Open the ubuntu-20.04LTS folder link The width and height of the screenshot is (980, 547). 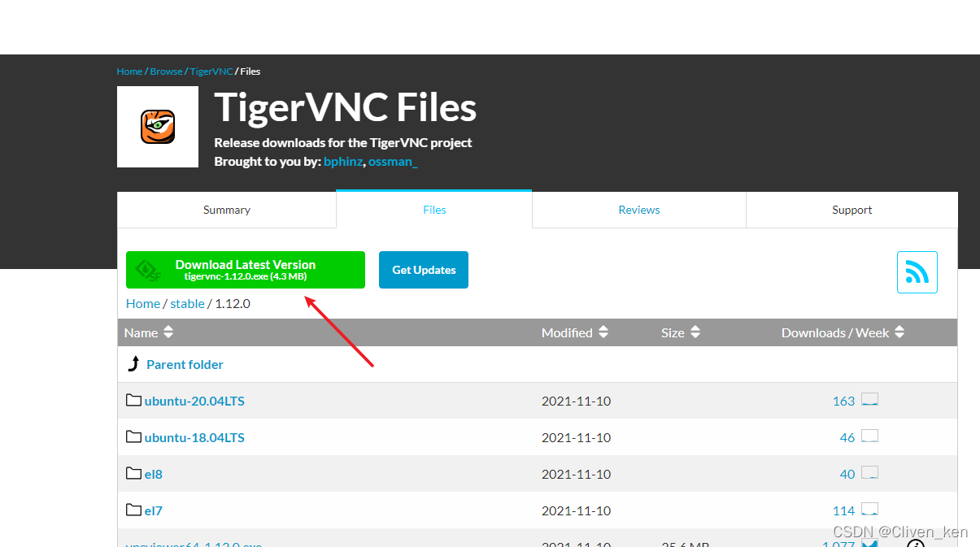[194, 401]
